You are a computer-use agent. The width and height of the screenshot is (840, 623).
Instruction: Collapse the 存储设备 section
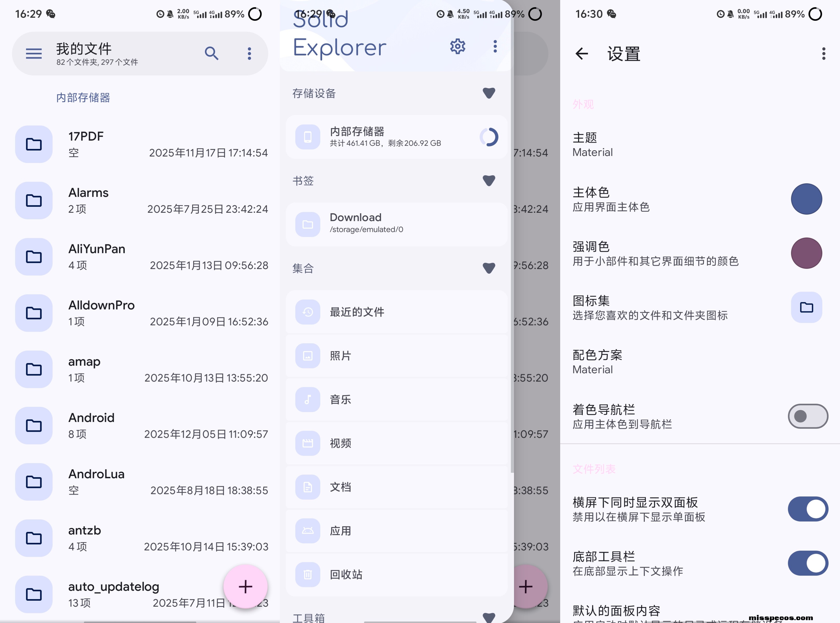[x=488, y=93]
